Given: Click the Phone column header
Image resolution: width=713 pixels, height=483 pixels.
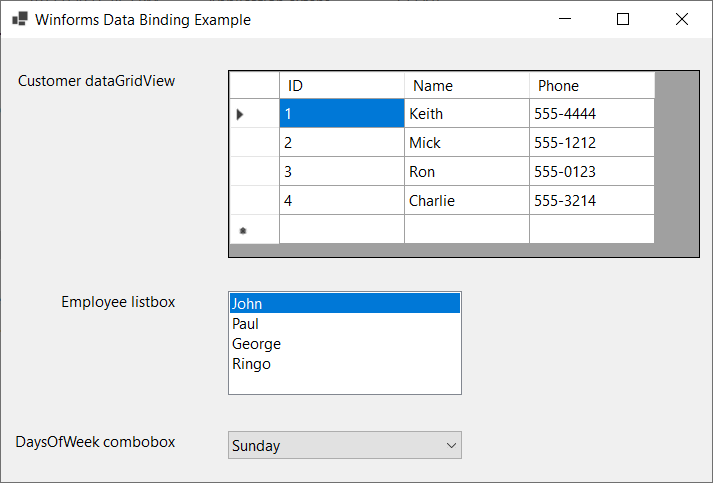Looking at the screenshot, I should [591, 86].
